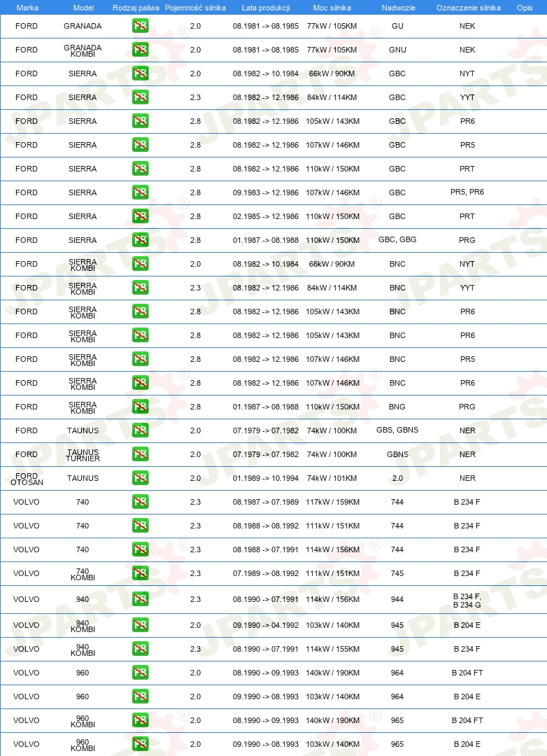Screen dimensions: 547x756
Task: Click the Nadwozie column header
Action: 399,8
